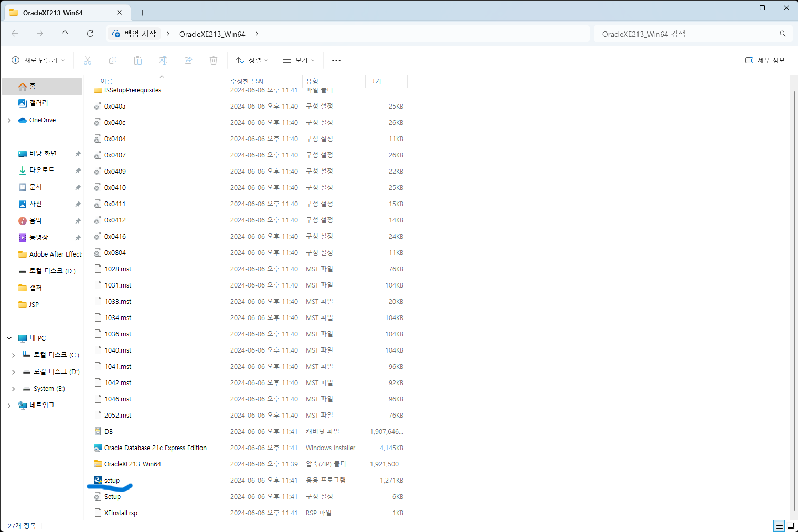Click the Copy toolbar icon
The height and width of the screenshot is (532, 798).
(113, 60)
